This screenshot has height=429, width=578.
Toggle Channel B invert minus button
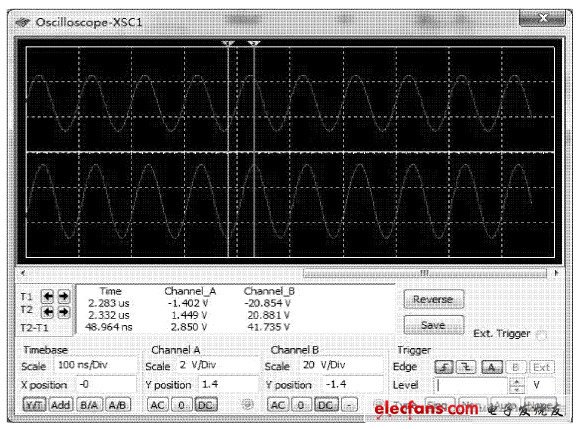(x=349, y=405)
